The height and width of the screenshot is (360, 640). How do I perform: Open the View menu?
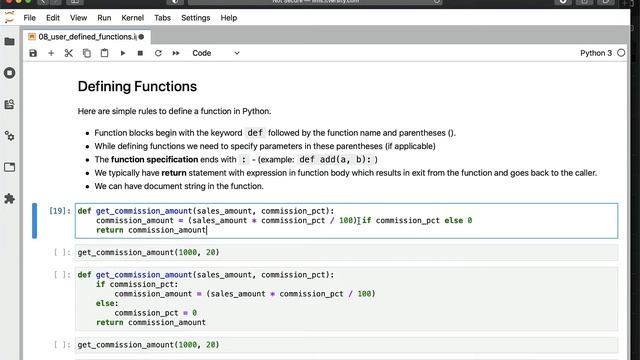coord(78,18)
